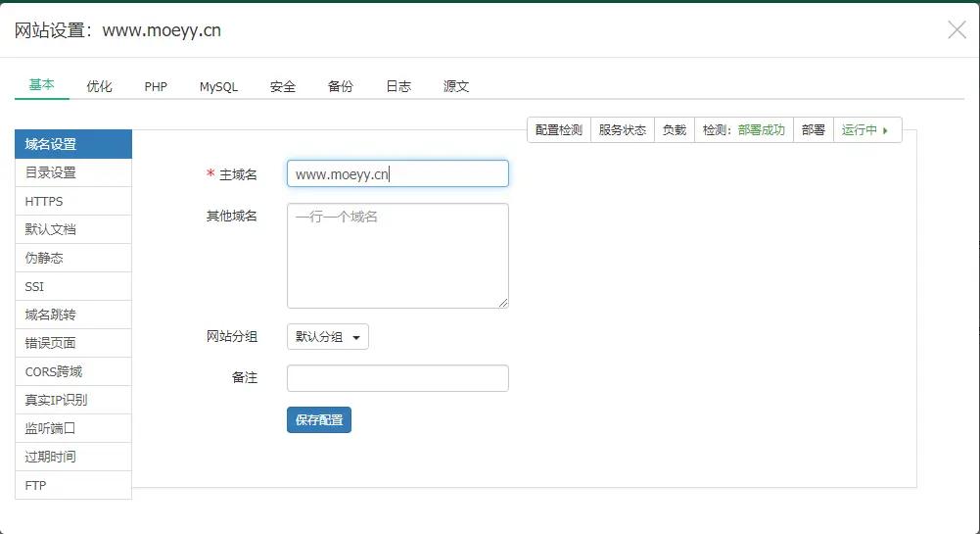Click the 保存配置 button

[x=319, y=419]
